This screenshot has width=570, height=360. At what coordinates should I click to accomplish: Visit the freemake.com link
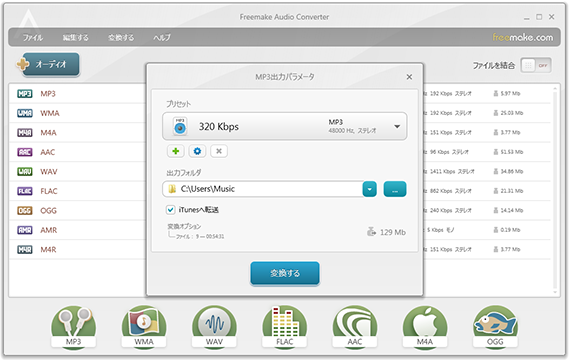click(x=522, y=37)
